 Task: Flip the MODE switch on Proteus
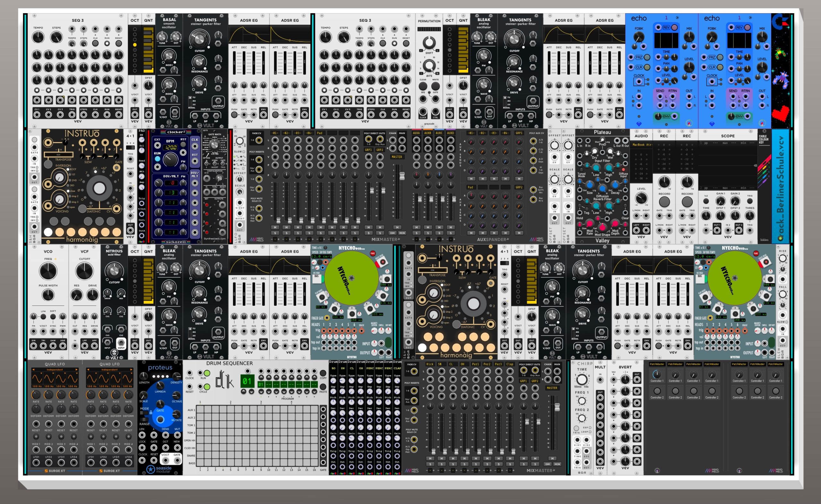tap(144, 413)
